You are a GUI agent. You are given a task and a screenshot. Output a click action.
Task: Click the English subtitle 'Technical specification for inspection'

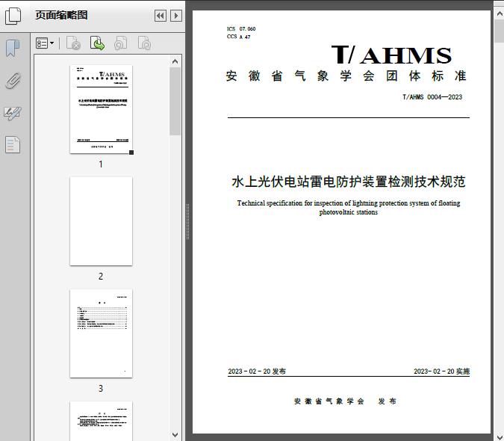[x=349, y=208]
